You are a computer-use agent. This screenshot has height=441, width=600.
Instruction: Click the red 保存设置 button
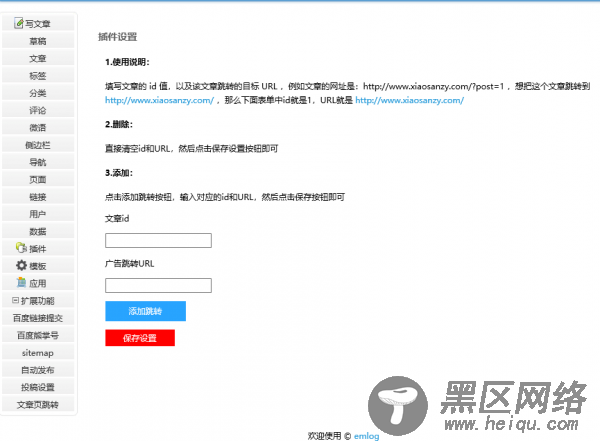[x=140, y=338]
